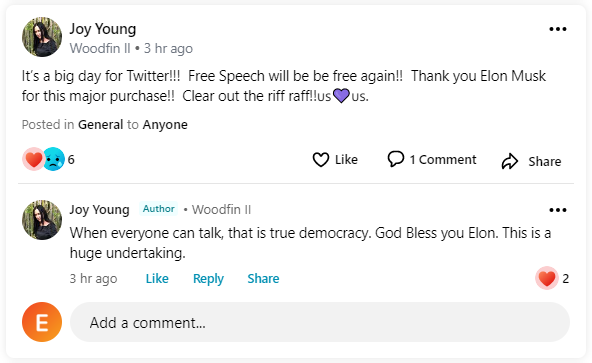Open the post's three-dot options menu
The width and height of the screenshot is (592, 363).
pos(558,29)
